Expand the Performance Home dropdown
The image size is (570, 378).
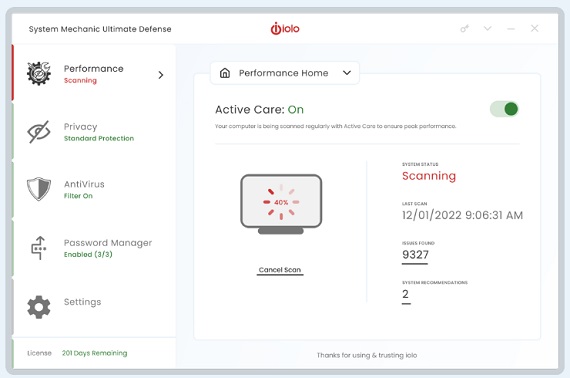point(347,73)
